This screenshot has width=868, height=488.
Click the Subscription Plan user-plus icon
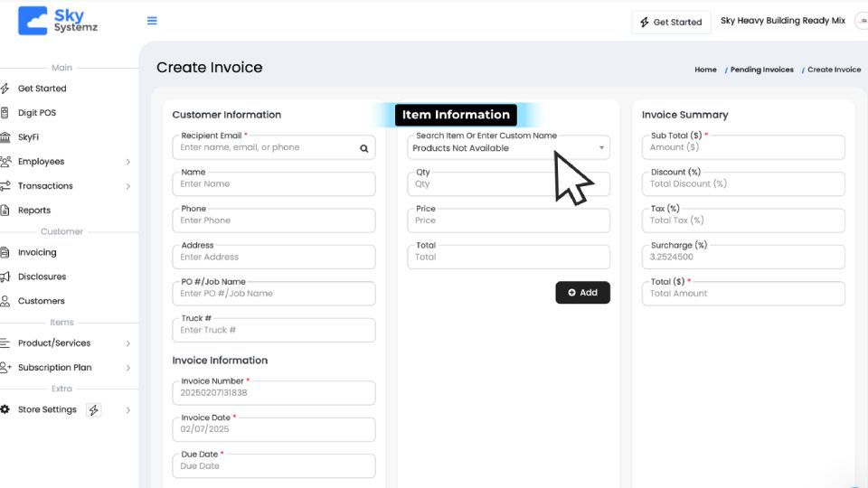(5, 368)
